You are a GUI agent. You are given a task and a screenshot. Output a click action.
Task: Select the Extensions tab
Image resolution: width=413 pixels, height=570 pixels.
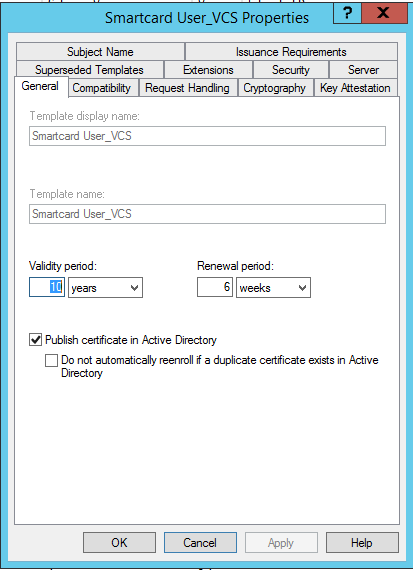click(x=208, y=69)
